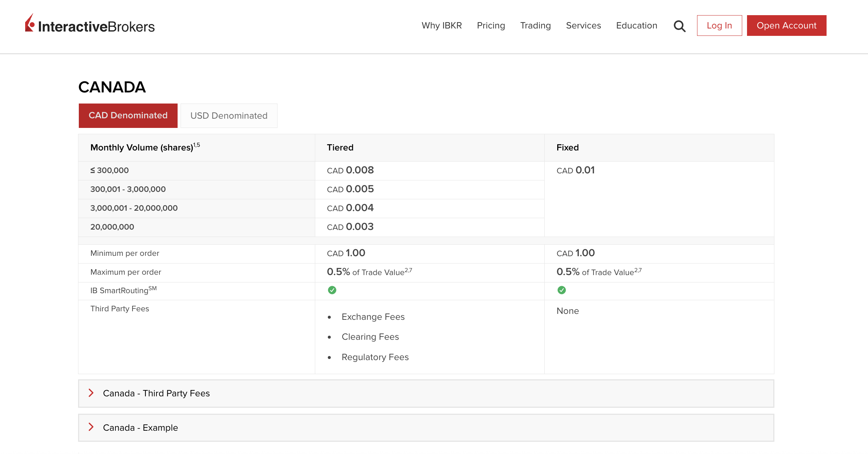Click the CAD 0.005 tiered rate

(350, 189)
